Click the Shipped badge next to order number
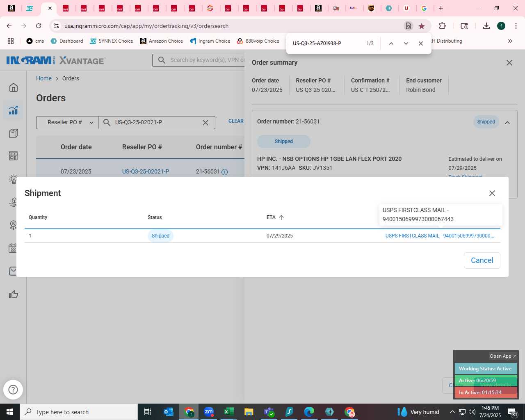 coord(486,122)
